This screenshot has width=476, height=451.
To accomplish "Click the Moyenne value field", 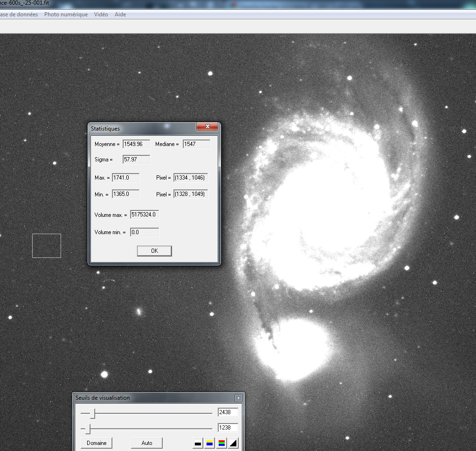I will [136, 144].
